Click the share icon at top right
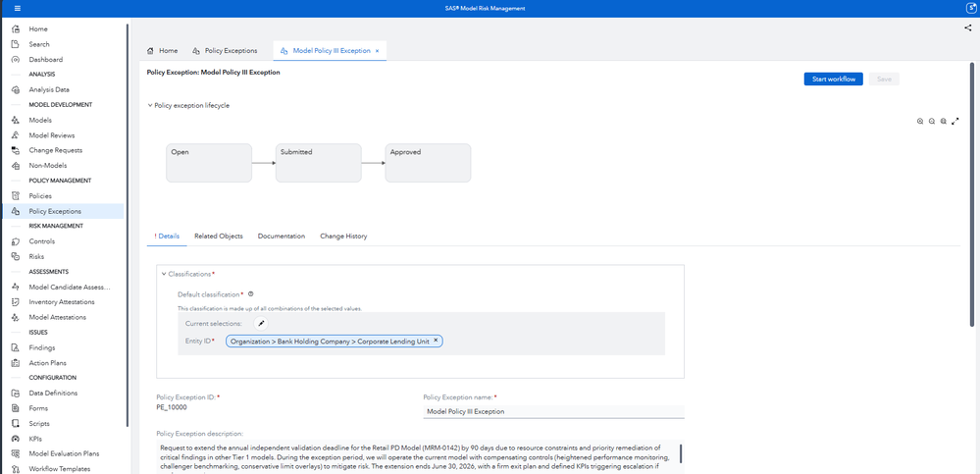The width and height of the screenshot is (980, 474). (967, 27)
